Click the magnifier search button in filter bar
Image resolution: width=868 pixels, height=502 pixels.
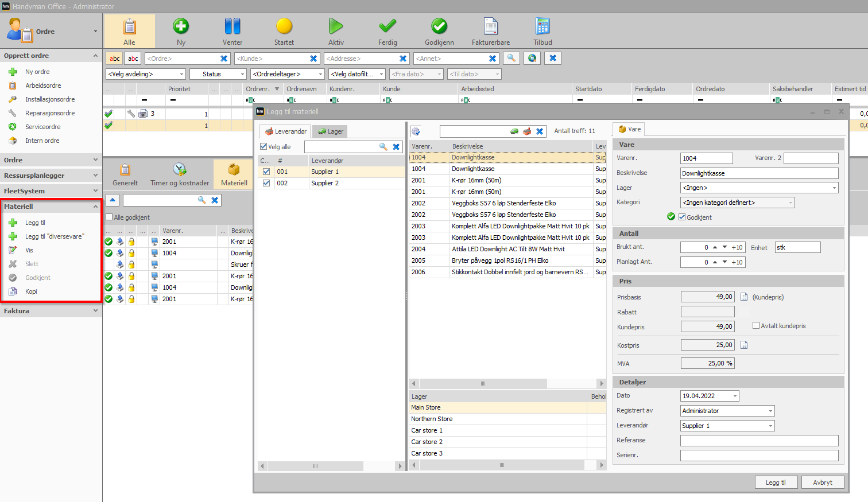pyautogui.click(x=511, y=58)
